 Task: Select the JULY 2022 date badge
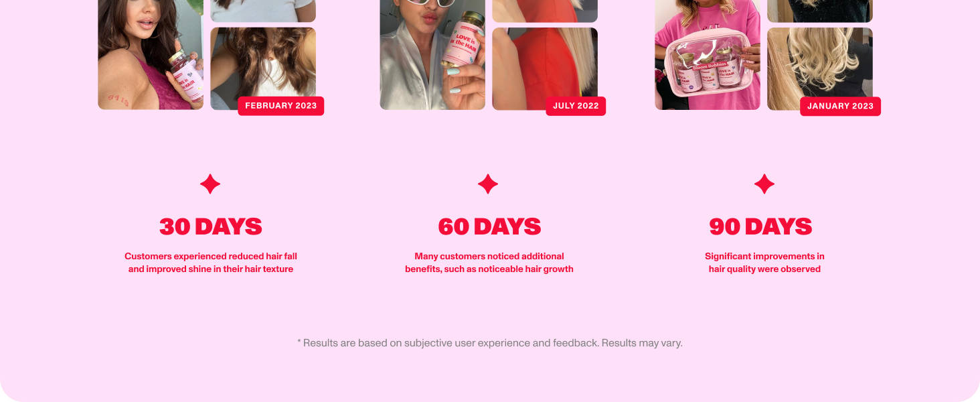click(x=576, y=106)
